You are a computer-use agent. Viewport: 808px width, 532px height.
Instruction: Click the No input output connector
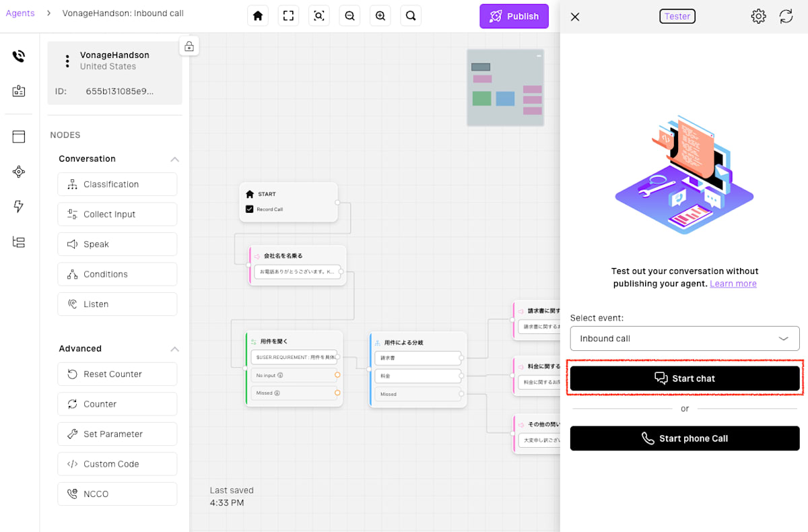pos(337,375)
